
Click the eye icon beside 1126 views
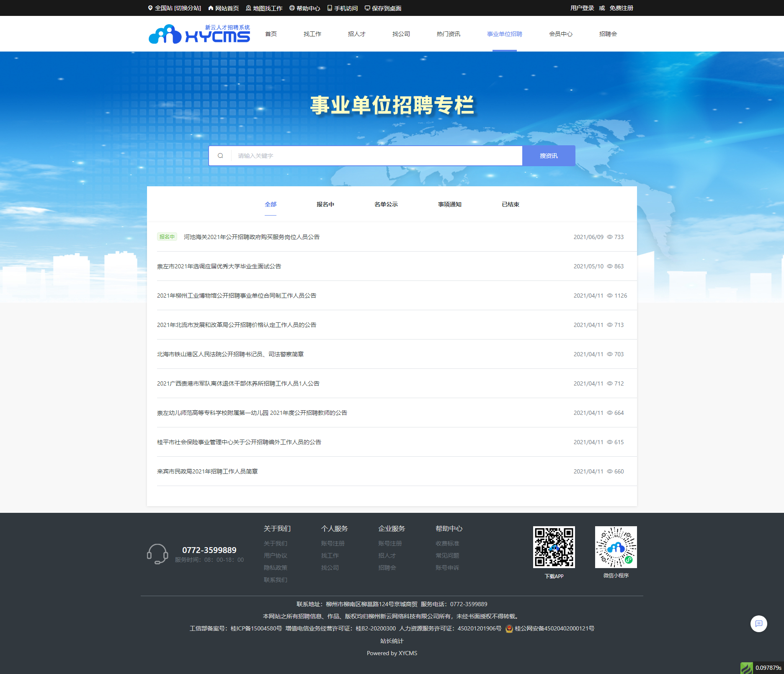[610, 296]
